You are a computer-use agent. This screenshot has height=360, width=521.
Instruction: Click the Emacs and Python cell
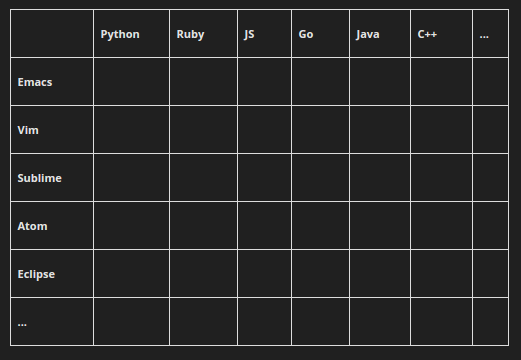131,82
